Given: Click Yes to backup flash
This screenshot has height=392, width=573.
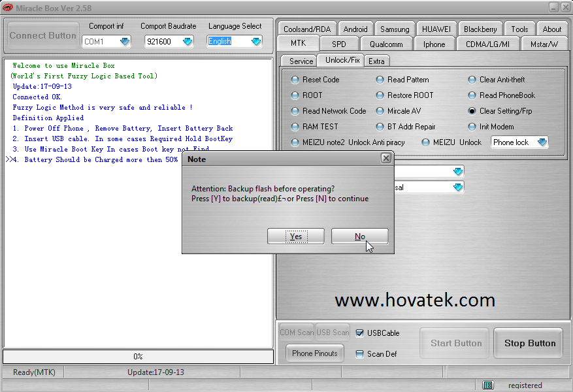Looking at the screenshot, I should 295,237.
